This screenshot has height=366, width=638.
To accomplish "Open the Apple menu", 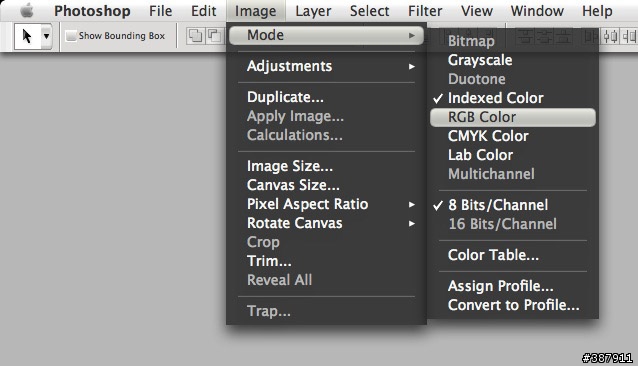I will coord(27,11).
